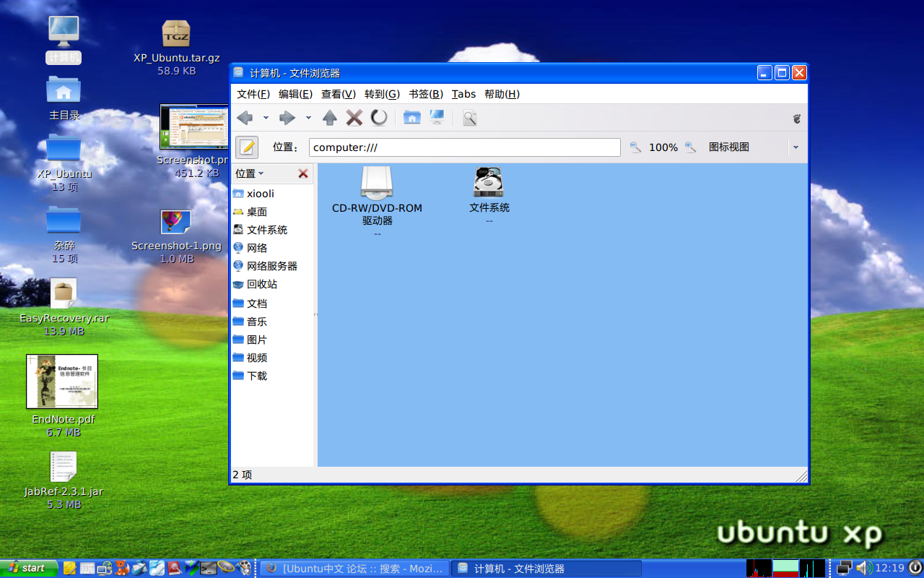This screenshot has height=578, width=924.
Task: Open media player film-reel taskbar icon
Action: pyautogui.click(x=245, y=568)
